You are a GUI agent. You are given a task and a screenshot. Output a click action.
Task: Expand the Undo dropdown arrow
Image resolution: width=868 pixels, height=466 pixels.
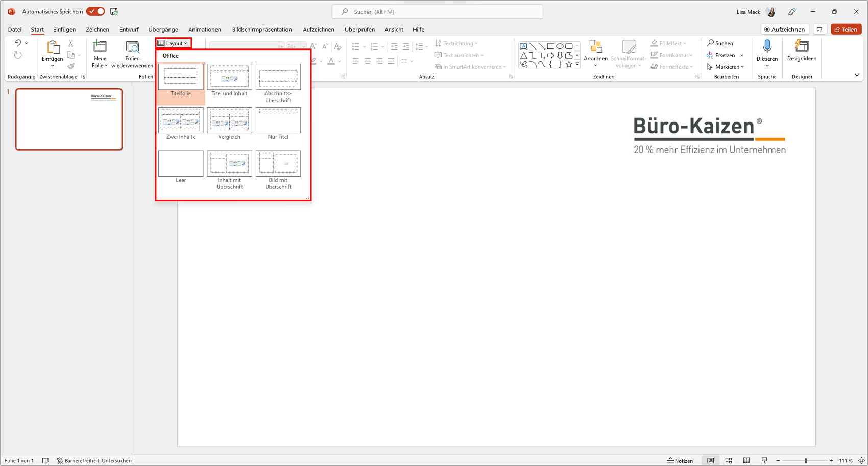pos(27,43)
